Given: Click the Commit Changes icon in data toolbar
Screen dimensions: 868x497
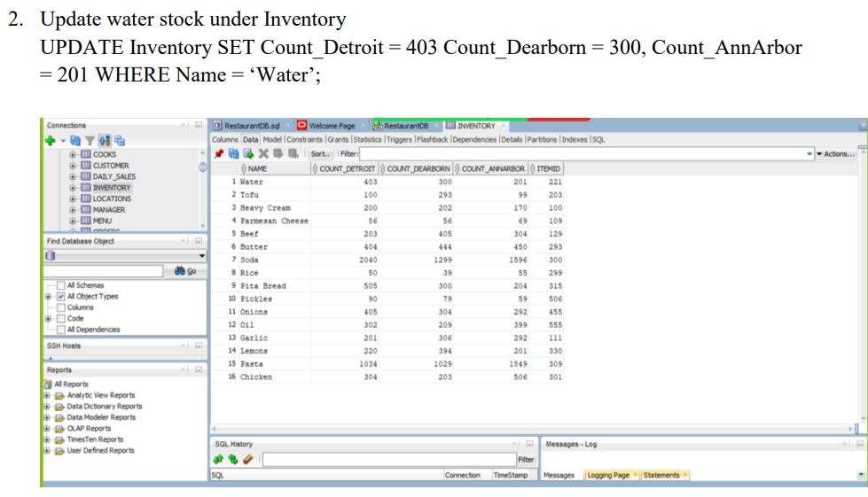Looking at the screenshot, I should [x=276, y=153].
